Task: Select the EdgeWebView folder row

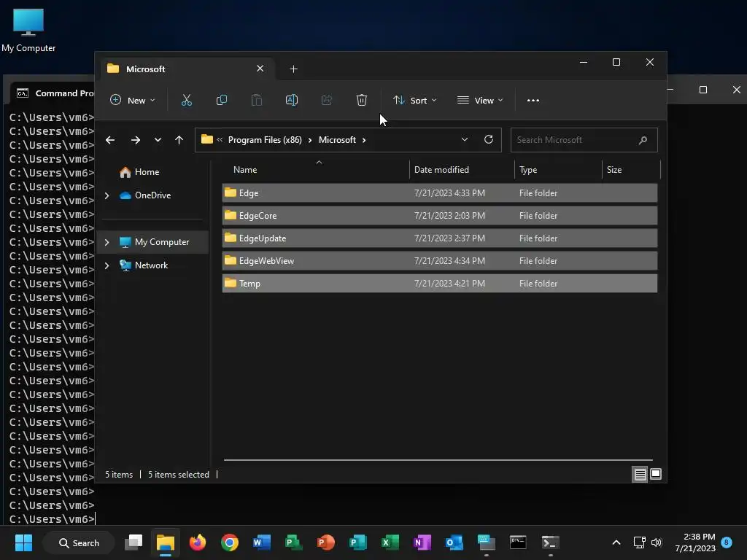Action: click(440, 261)
